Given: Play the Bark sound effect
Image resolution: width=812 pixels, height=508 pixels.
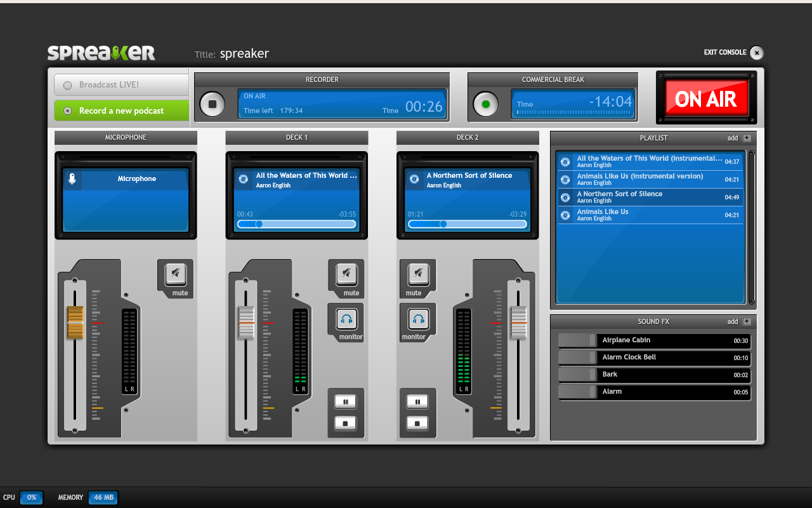Looking at the screenshot, I should 654,375.
